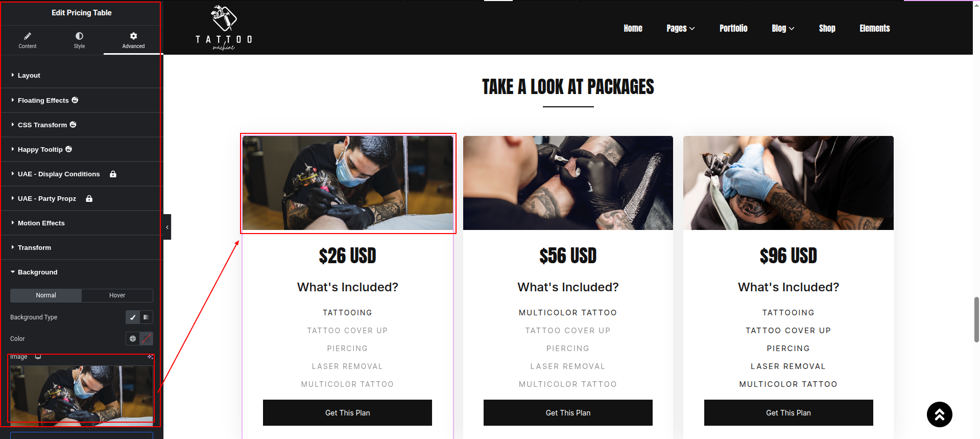Screen dimensions: 980x439
Task: Click the dynamic tags icon above image
Action: (150, 357)
